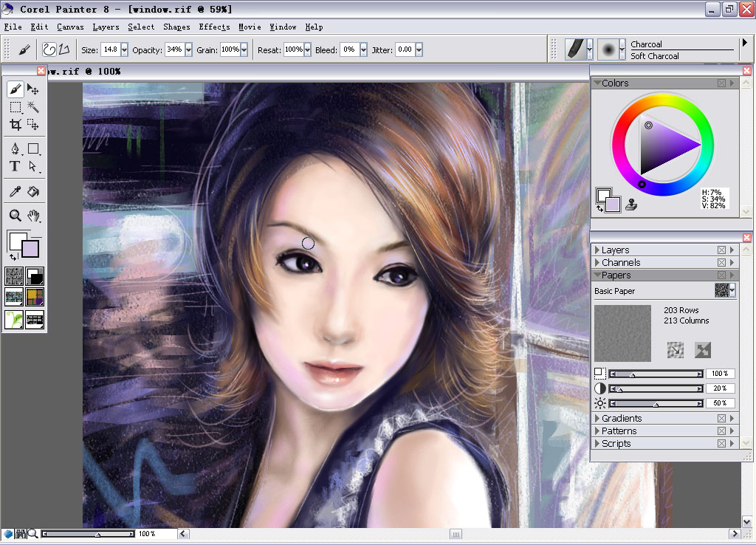Open the Bleed dropdown arrow
The width and height of the screenshot is (756, 545).
coord(363,49)
